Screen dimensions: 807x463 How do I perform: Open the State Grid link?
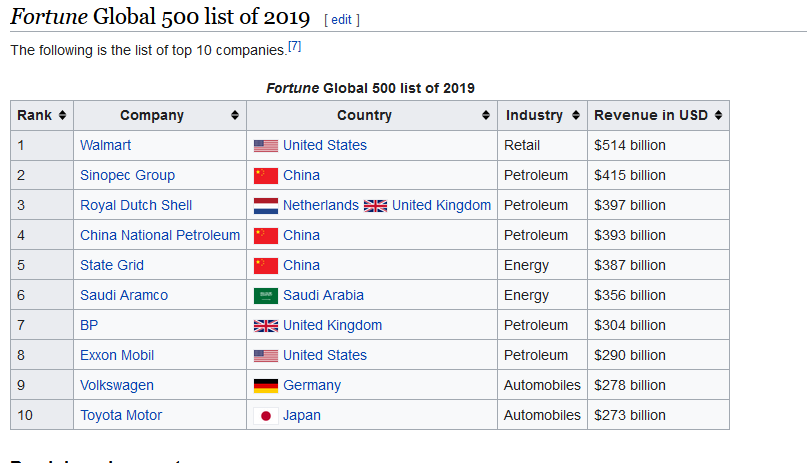pyautogui.click(x=112, y=265)
